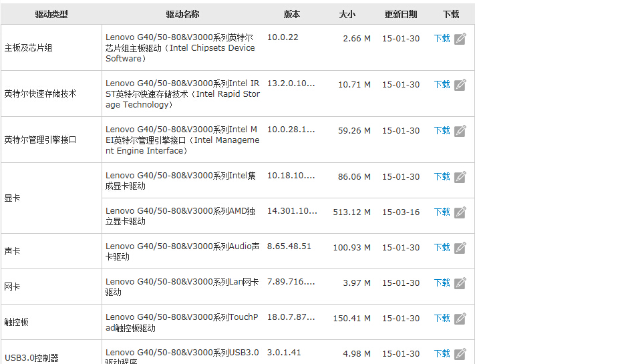Click driver name AMD独立显卡驱动
Viewport: 624px width, 364px height.
(x=180, y=216)
